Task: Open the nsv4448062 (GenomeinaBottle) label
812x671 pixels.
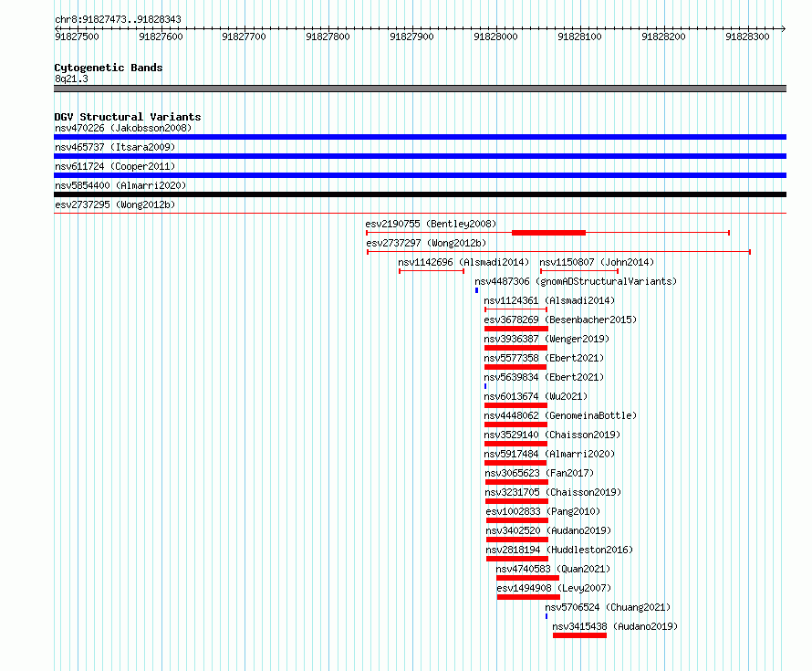Action: [560, 415]
